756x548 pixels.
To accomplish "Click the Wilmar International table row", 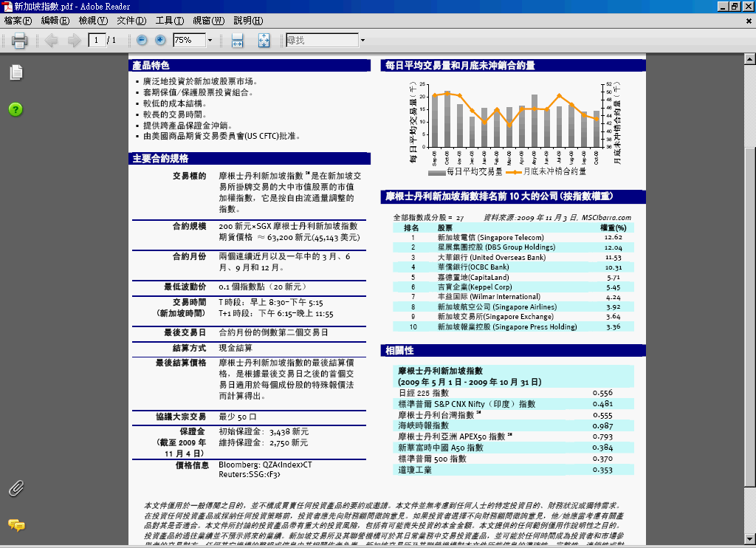I will click(x=514, y=297).
